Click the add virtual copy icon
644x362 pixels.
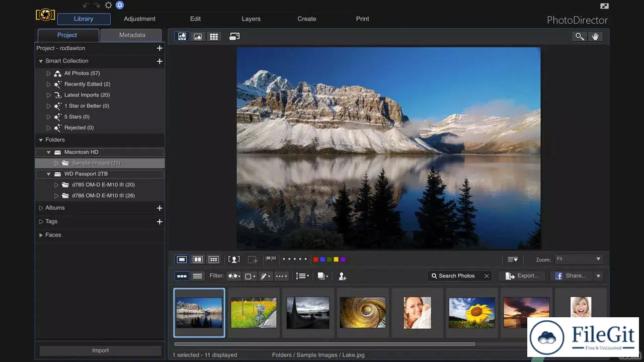point(253,259)
